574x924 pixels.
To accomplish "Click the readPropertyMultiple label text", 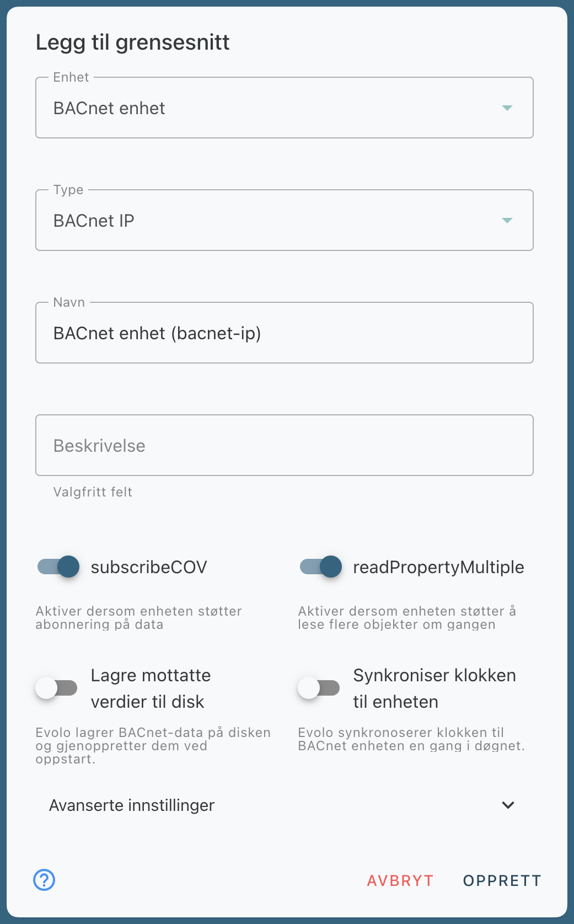I will pyautogui.click(x=438, y=567).
